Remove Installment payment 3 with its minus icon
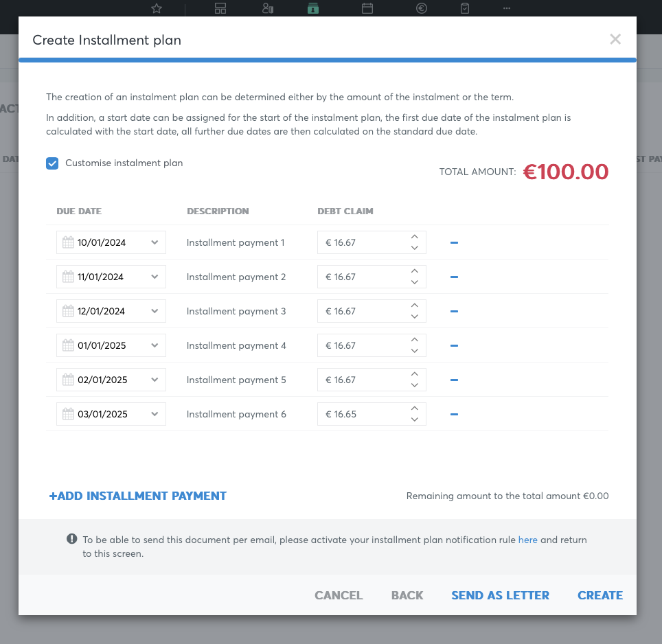The image size is (662, 644). (454, 312)
